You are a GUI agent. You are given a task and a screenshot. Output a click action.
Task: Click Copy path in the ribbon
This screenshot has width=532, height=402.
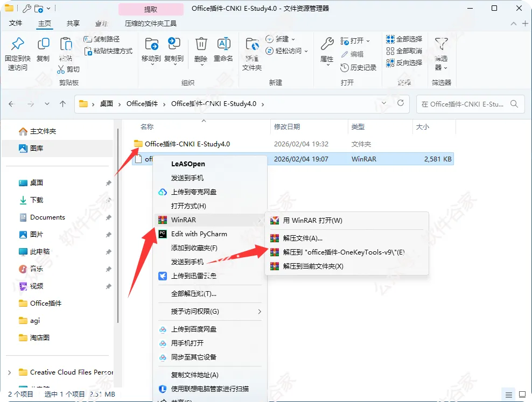101,39
